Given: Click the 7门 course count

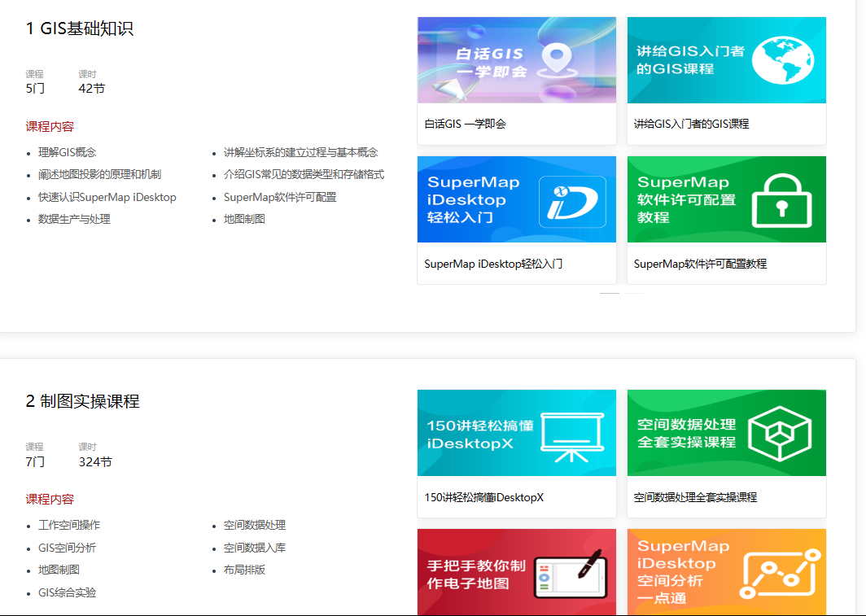Looking at the screenshot, I should coord(35,461).
